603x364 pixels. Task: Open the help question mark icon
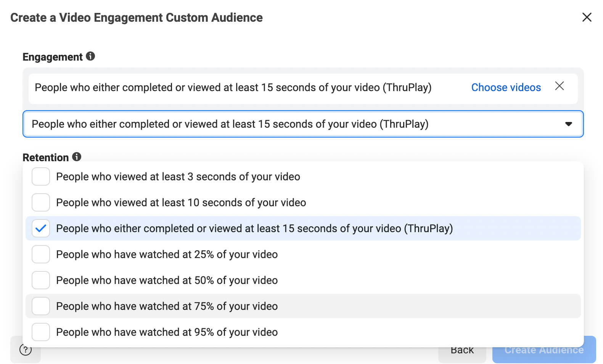pos(26,350)
